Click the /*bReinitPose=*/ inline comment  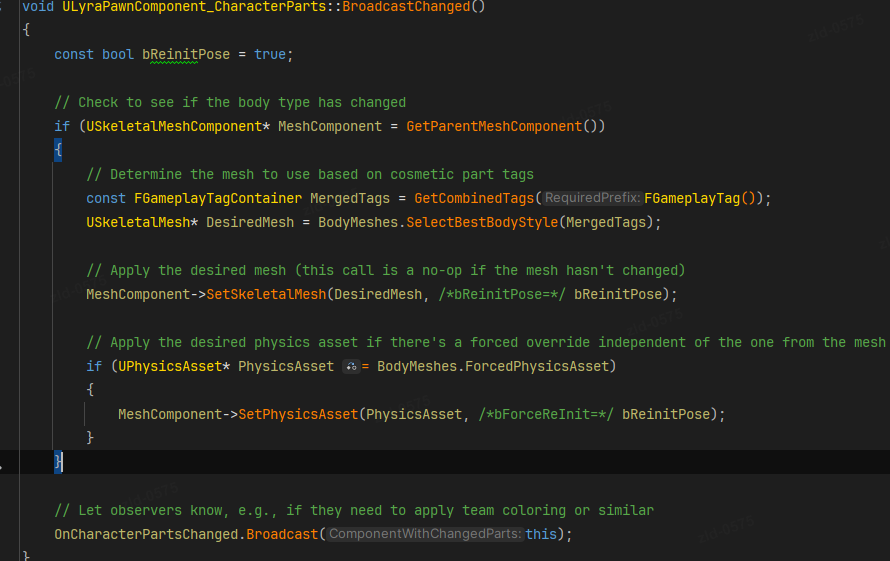pos(502,294)
